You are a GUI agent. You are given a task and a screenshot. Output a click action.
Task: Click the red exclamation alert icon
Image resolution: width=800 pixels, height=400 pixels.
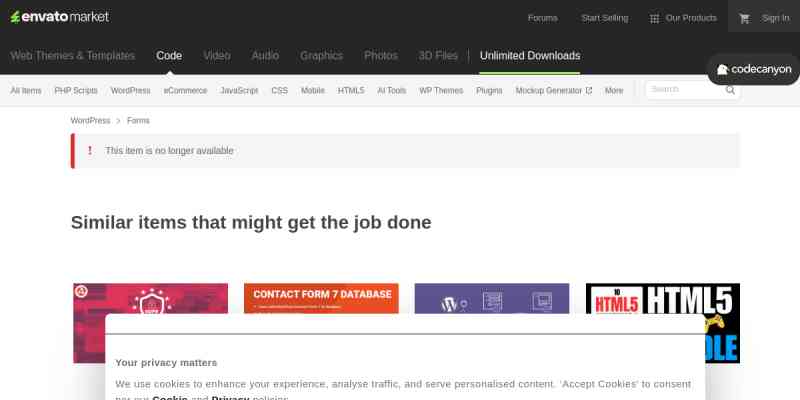pyautogui.click(x=90, y=150)
